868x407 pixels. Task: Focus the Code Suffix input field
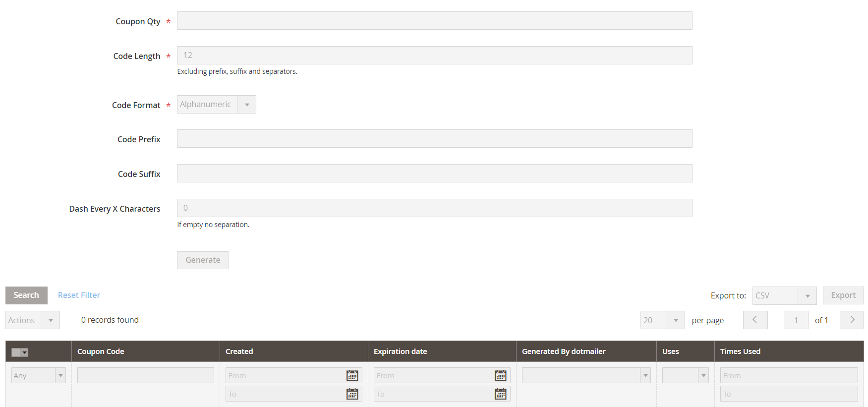click(x=435, y=174)
